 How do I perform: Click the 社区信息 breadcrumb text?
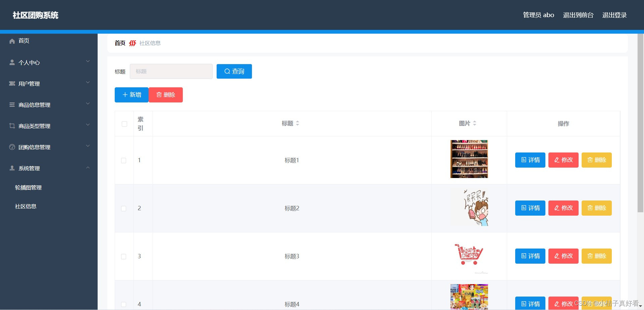point(150,43)
